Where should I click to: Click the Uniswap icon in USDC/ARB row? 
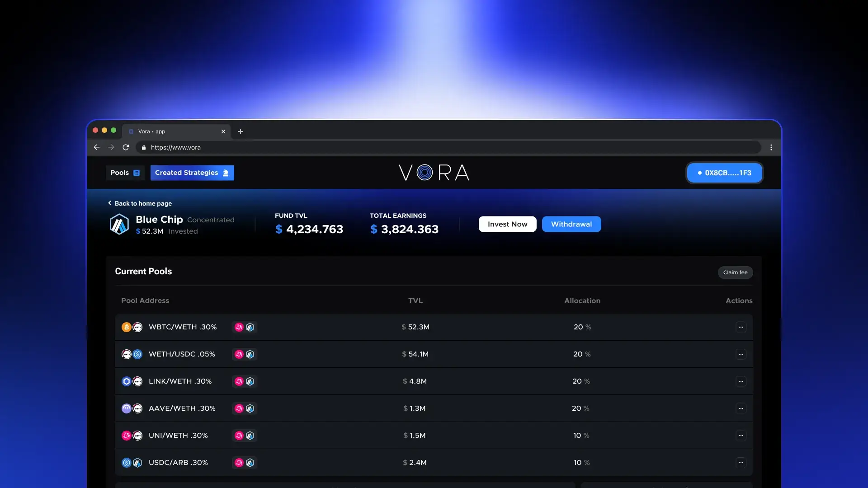tap(239, 463)
